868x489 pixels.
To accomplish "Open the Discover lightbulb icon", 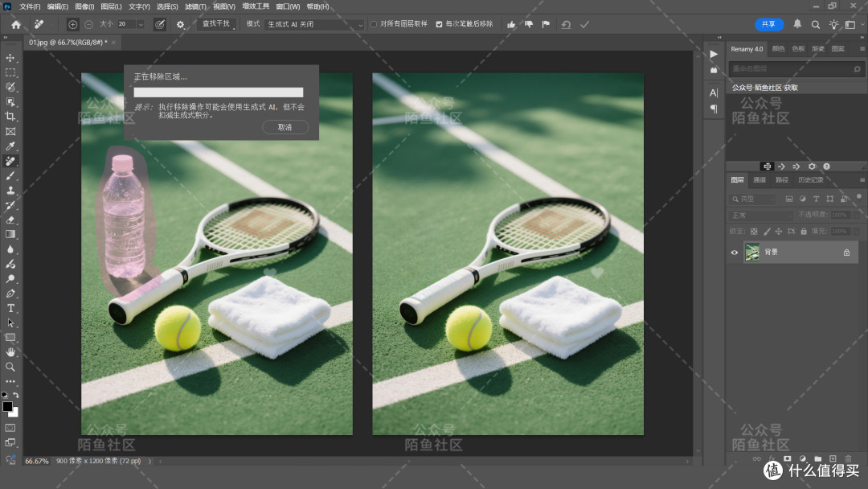I will (x=833, y=24).
